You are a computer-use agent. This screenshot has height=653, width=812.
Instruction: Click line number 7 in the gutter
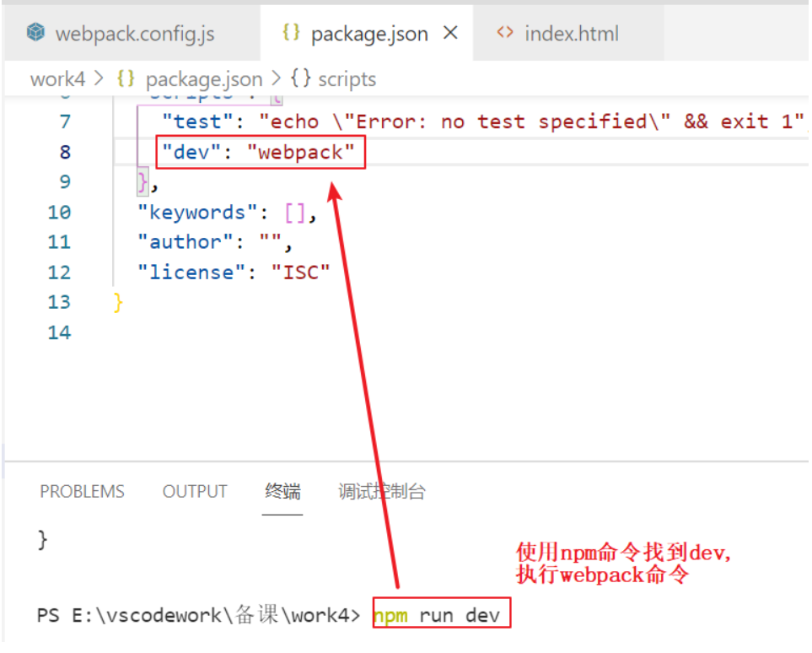pos(65,121)
